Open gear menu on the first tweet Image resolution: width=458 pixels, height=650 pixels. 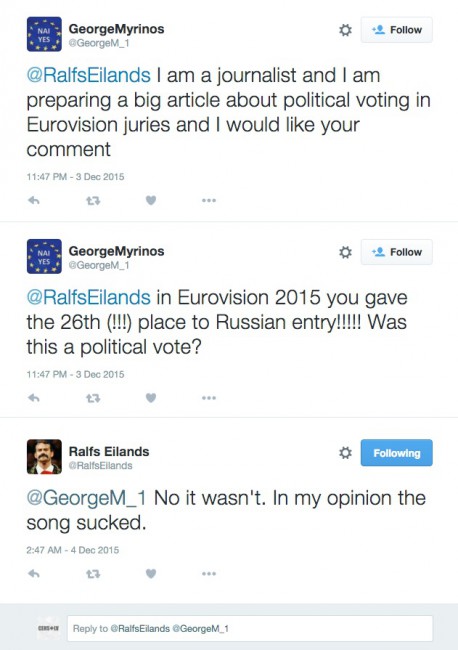(345, 30)
